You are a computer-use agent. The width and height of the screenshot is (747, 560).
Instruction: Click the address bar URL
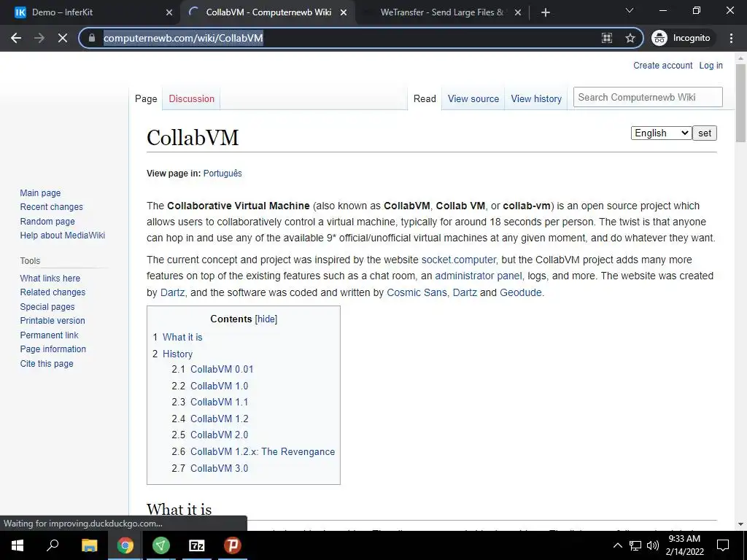pos(183,38)
